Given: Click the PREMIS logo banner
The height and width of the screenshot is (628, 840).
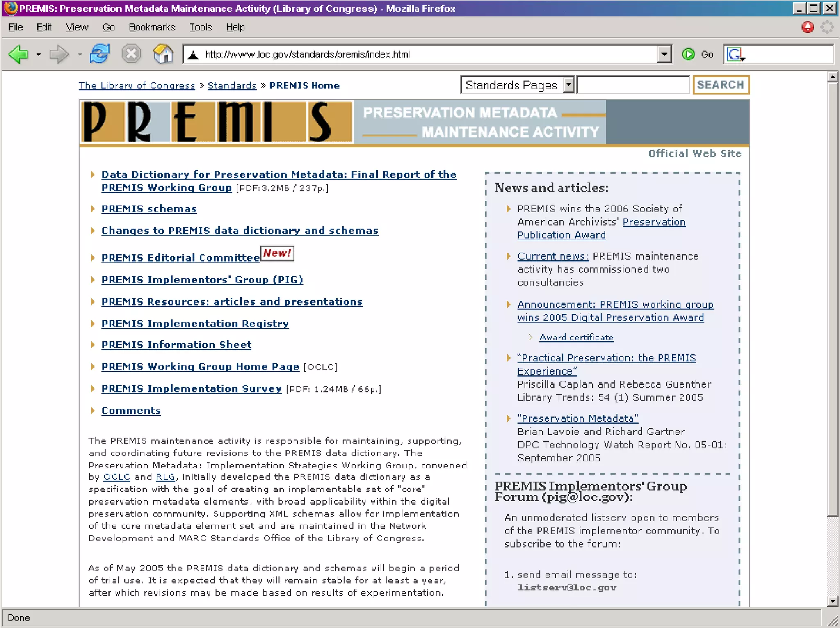Looking at the screenshot, I should click(x=217, y=122).
